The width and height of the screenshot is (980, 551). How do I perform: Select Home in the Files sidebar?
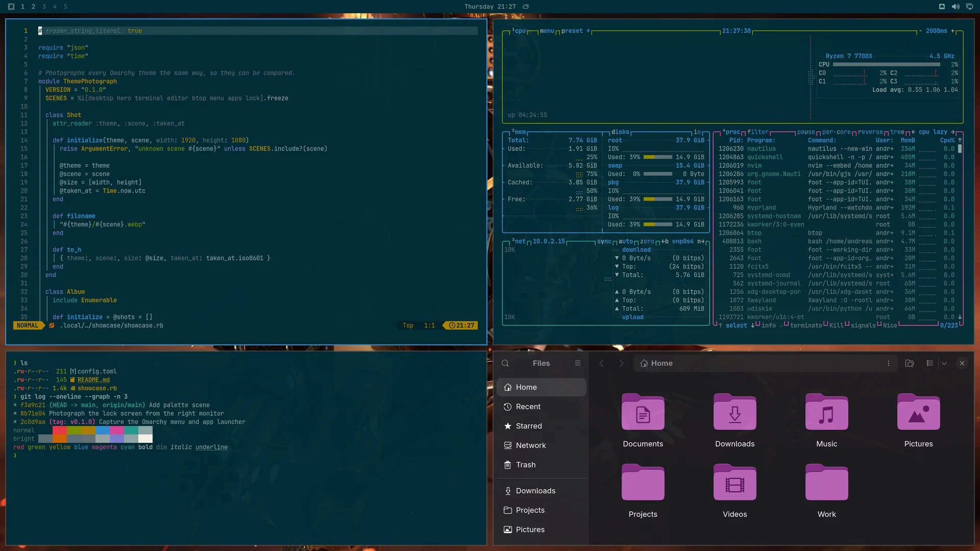[541, 387]
